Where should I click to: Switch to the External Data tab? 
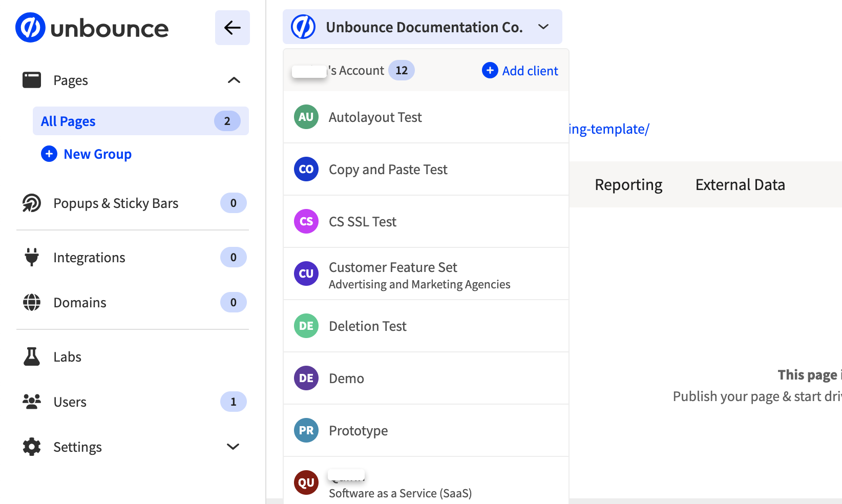coord(740,184)
